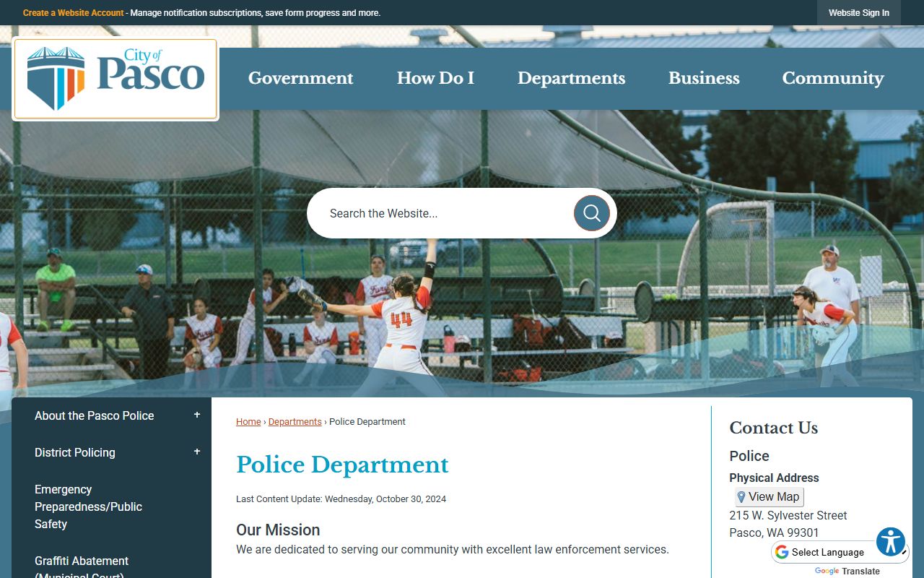Image resolution: width=924 pixels, height=578 pixels.
Task: Click the Contact Us heading
Action: point(774,428)
